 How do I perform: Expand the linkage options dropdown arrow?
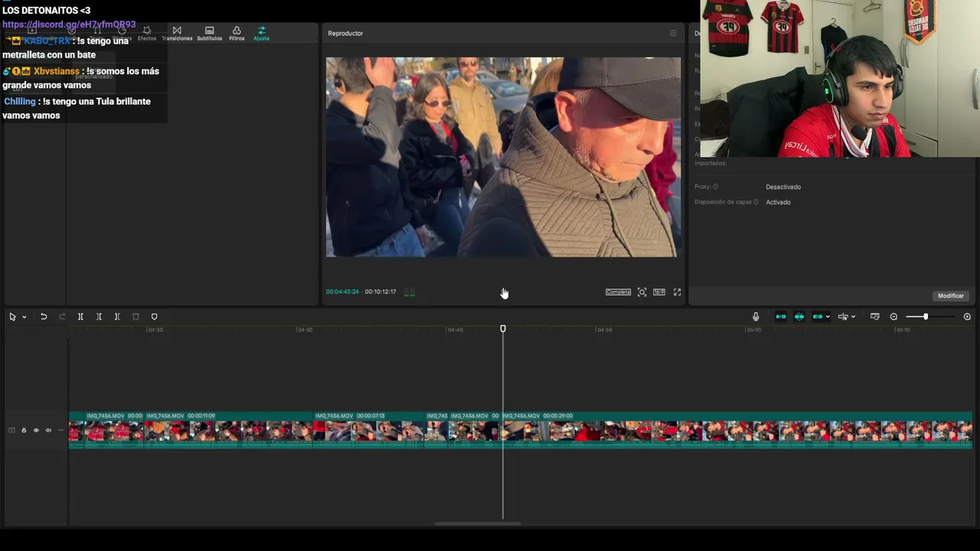[x=828, y=317]
